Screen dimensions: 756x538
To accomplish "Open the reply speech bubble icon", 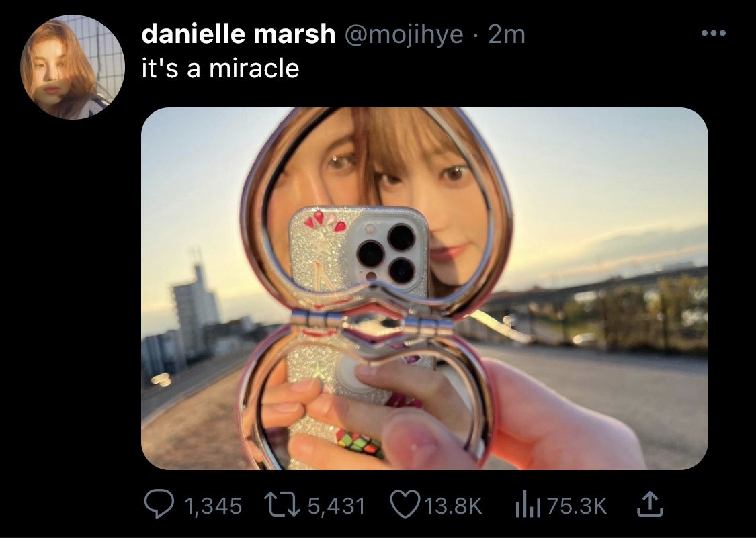I will pyautogui.click(x=159, y=504).
